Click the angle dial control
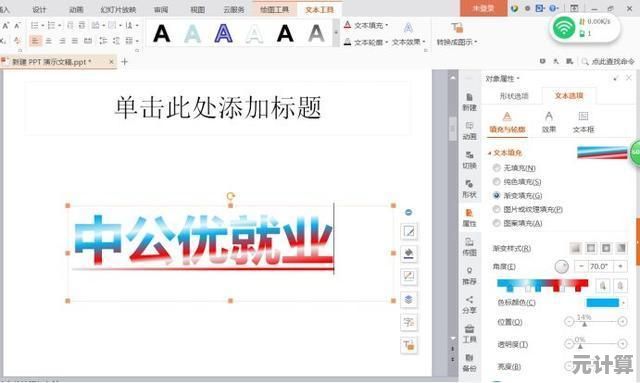Screen dimensions: 640x383 [x=562, y=267]
